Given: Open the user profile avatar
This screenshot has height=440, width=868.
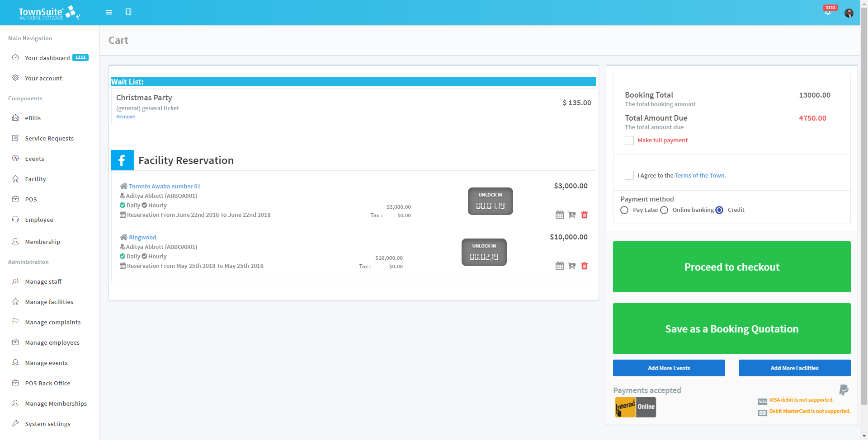Looking at the screenshot, I should (849, 13).
